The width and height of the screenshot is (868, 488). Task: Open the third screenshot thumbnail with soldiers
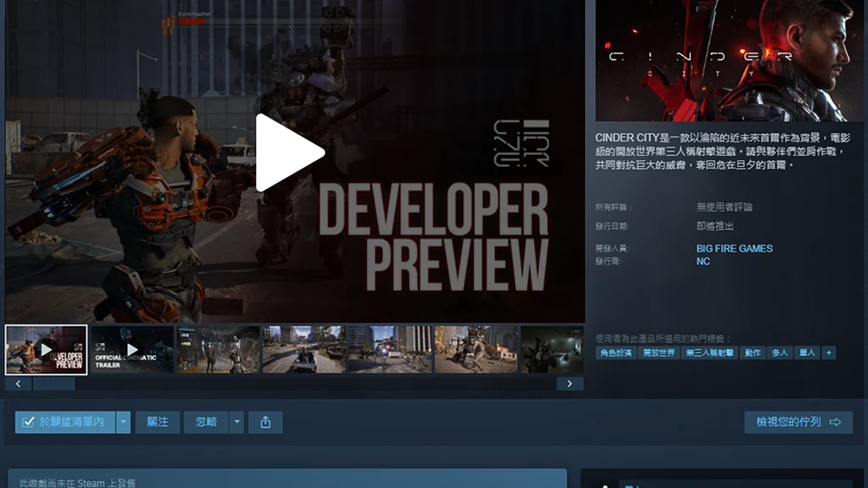tap(218, 350)
